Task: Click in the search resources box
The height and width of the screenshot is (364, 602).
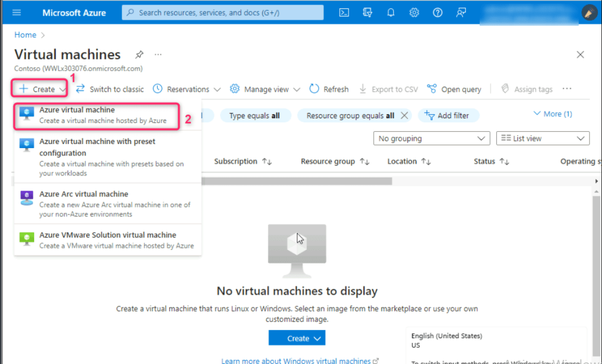Action: (223, 12)
